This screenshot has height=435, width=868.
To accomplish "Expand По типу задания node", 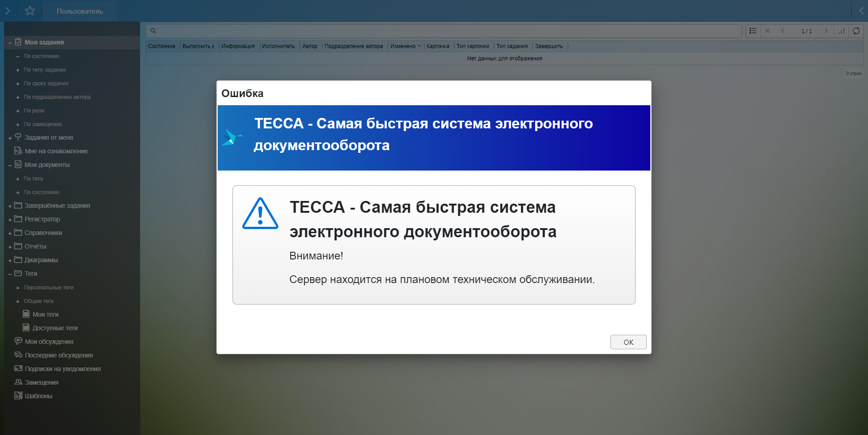I will tap(18, 70).
